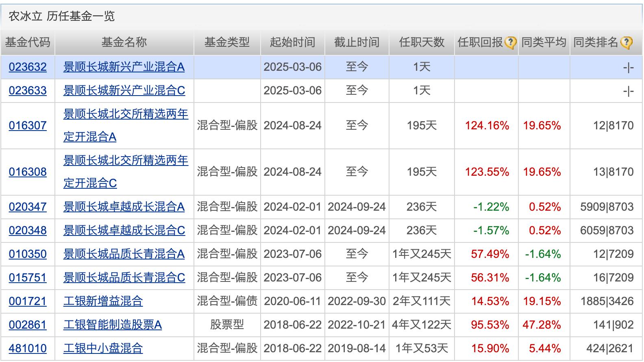Select the 123.55% return value

pos(487,172)
